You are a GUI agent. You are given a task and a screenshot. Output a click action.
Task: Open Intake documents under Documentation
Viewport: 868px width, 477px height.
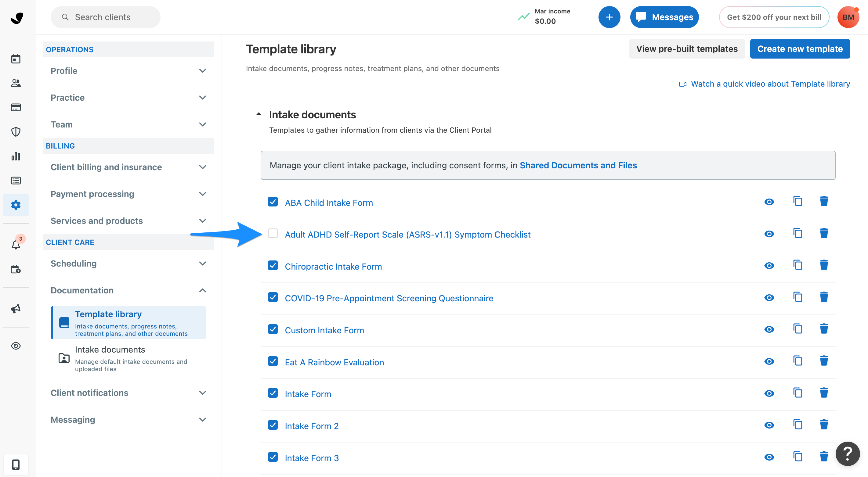click(110, 350)
